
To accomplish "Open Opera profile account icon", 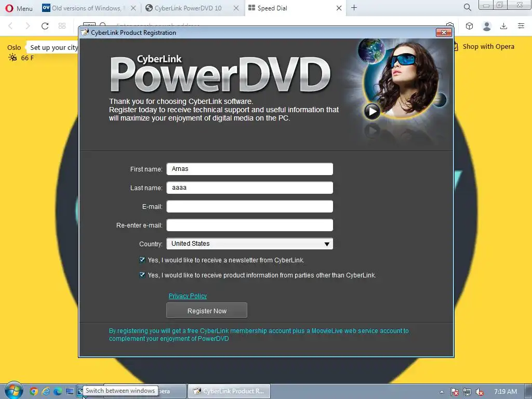I will [x=486, y=26].
